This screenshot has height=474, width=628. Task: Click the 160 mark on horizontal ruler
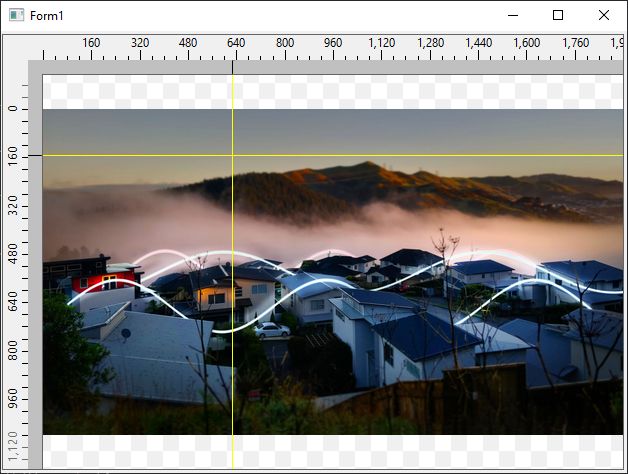(x=91, y=43)
